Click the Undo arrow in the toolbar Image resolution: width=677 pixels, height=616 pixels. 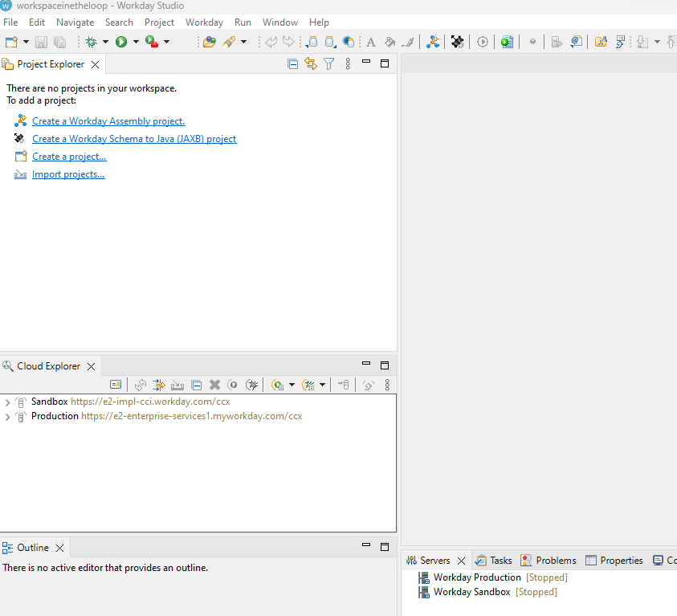[x=270, y=41]
